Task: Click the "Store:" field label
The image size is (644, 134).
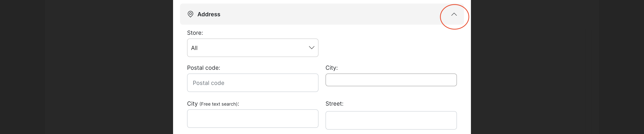Action: coord(195,33)
